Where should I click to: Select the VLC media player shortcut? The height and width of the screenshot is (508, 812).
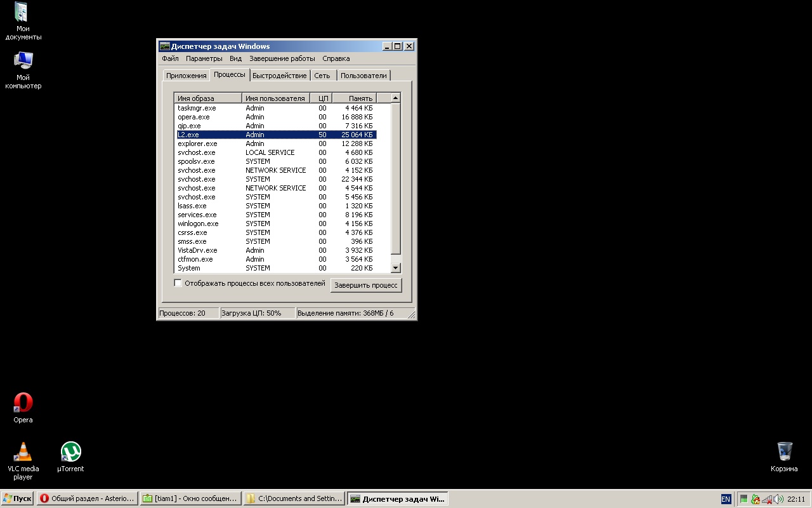23,461
